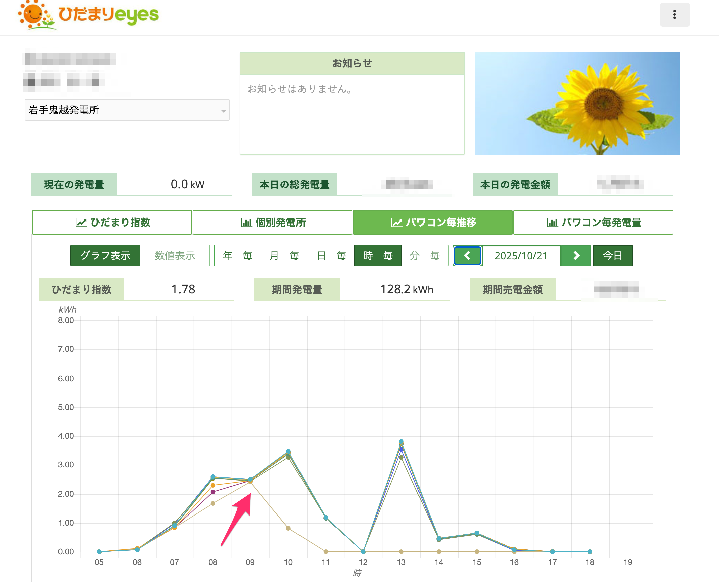Select the 分毎 interval button
The image size is (719, 588).
pyautogui.click(x=425, y=255)
